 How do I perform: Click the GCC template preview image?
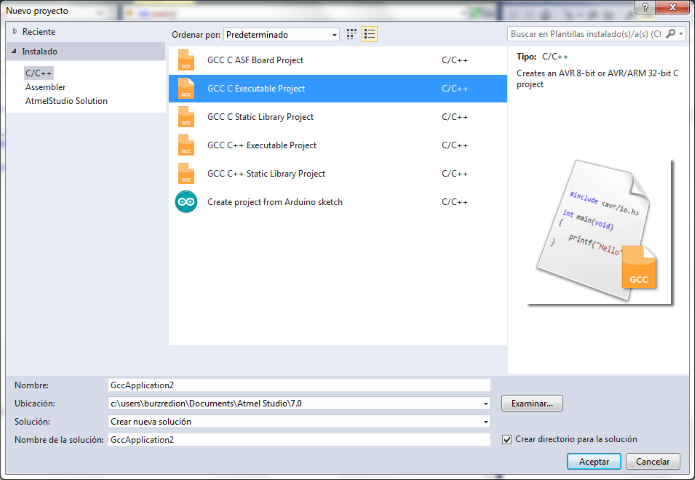pyautogui.click(x=600, y=232)
